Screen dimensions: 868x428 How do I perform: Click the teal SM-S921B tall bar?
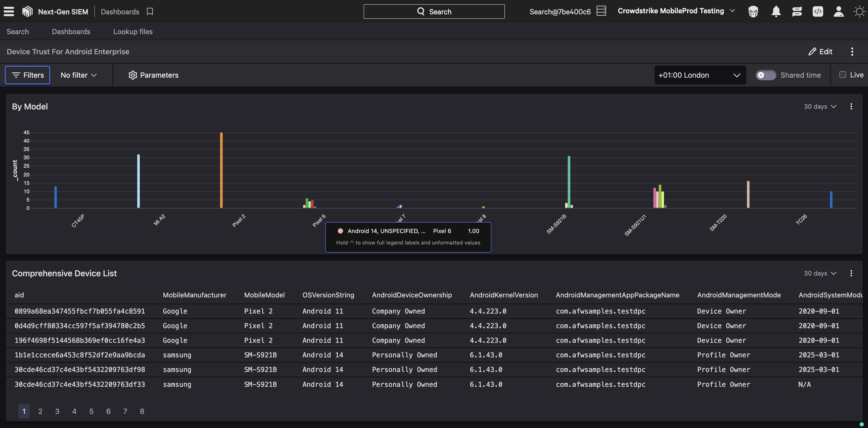pos(569,182)
